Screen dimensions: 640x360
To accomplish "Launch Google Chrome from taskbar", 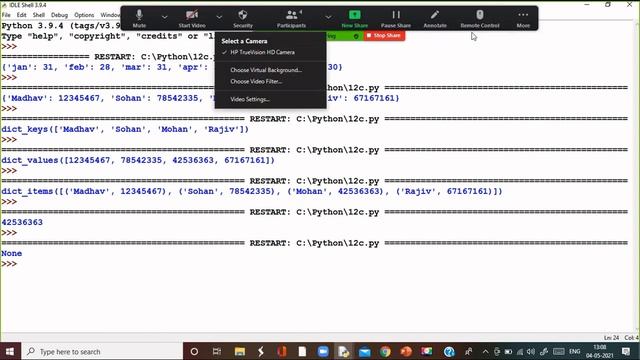I will coord(385,351).
